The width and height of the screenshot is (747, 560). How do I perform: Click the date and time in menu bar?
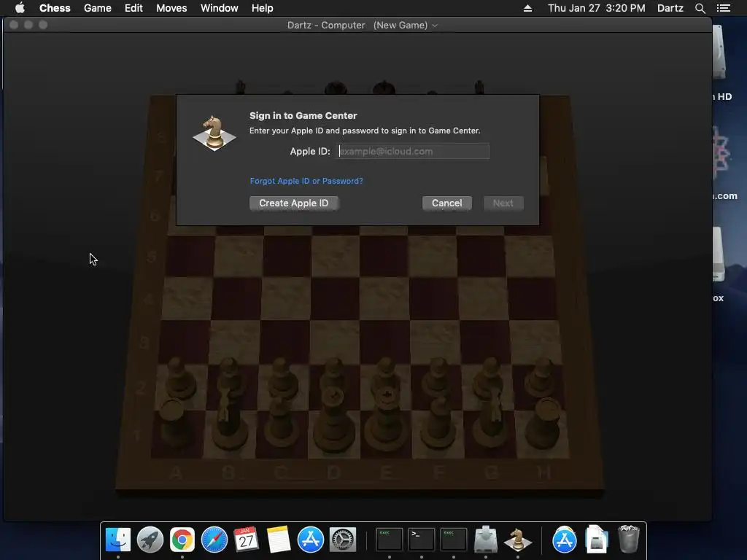(x=597, y=8)
